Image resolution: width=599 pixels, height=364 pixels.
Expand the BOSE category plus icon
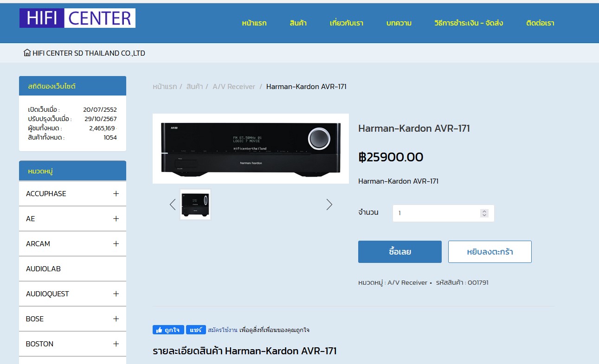click(x=116, y=319)
